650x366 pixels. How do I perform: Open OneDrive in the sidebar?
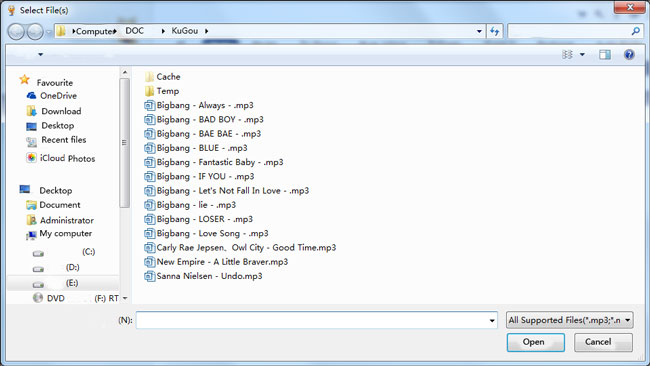click(58, 96)
